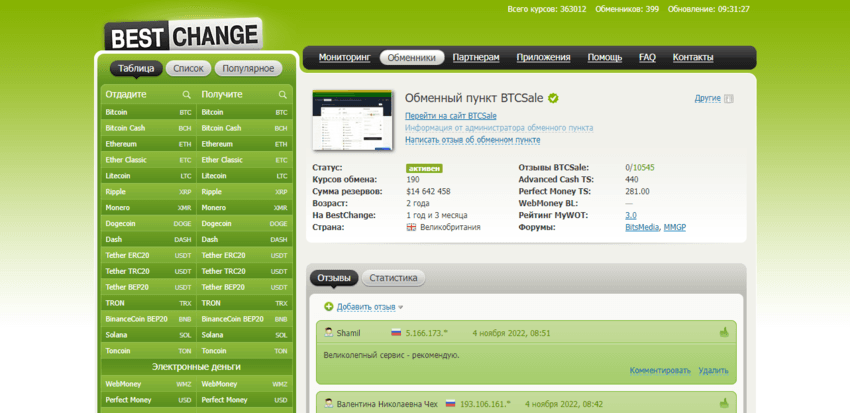Click the search icon in the Получите column
This screenshot has width=850, height=413.
click(x=282, y=95)
